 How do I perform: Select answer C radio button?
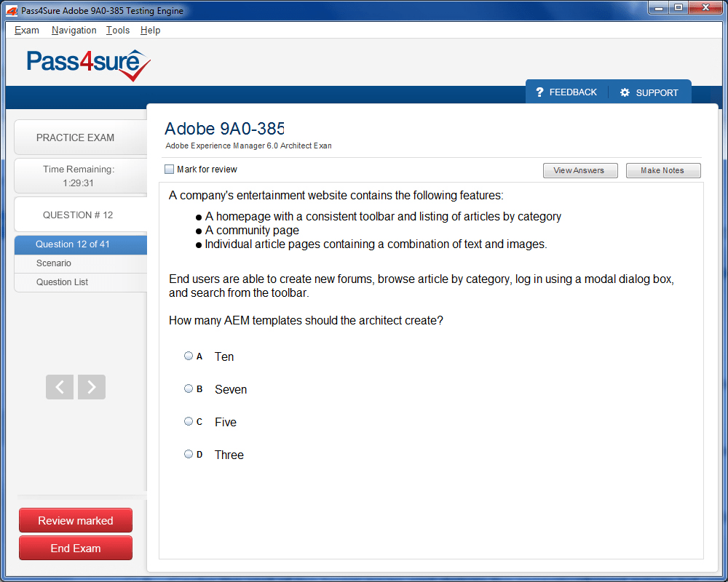pos(189,421)
